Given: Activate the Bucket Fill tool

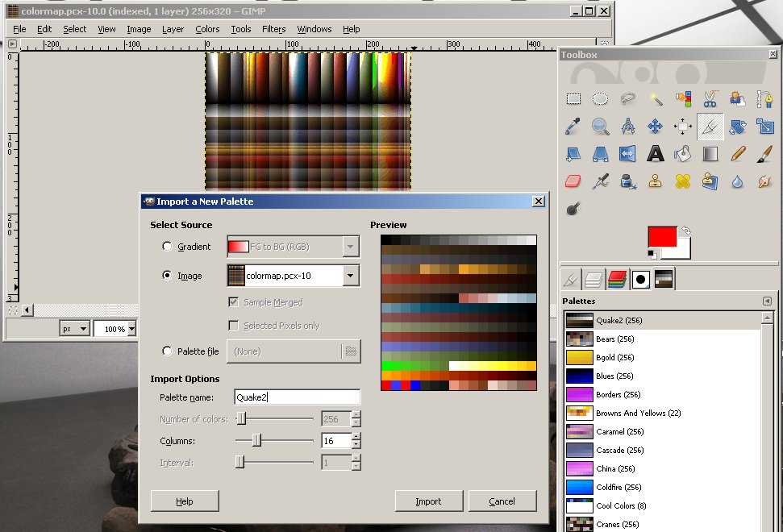Looking at the screenshot, I should (x=683, y=154).
